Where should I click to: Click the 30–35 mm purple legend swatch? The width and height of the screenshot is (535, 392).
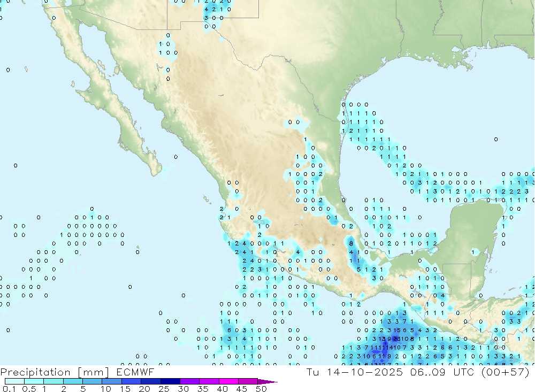coord(189,381)
